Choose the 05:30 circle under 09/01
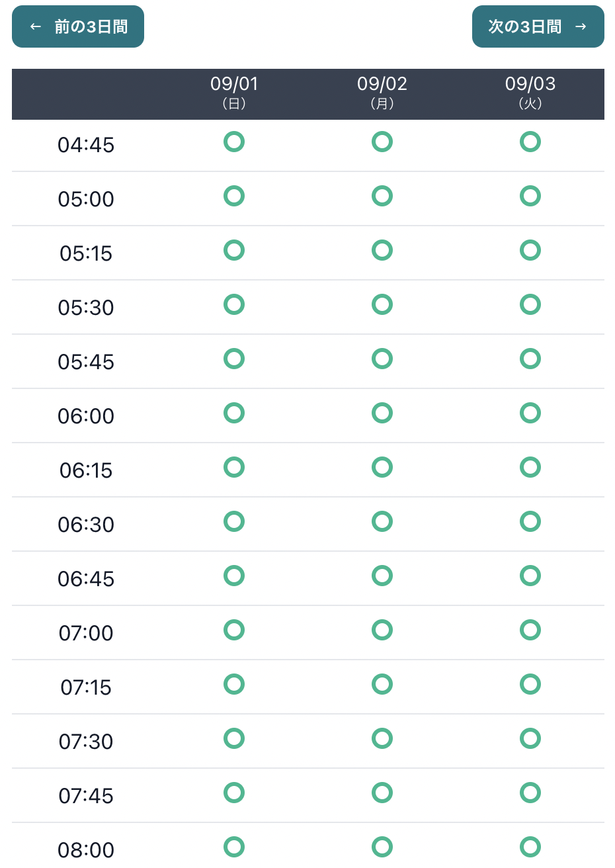 [234, 304]
